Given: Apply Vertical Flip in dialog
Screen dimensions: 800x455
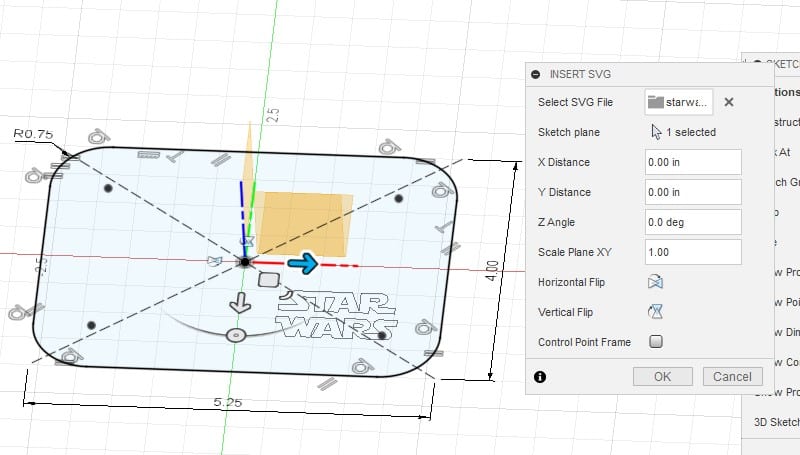Looking at the screenshot, I should pos(656,312).
